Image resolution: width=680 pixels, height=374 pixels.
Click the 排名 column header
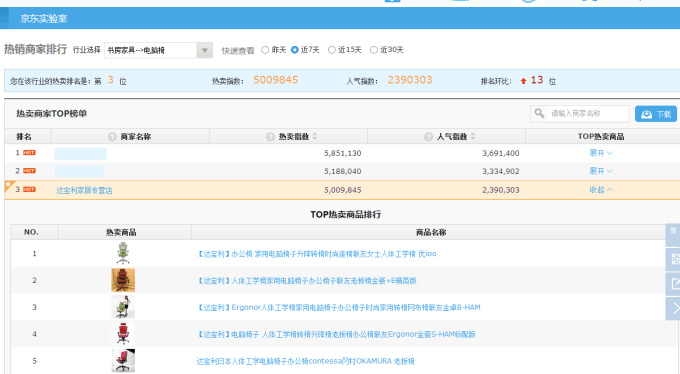[x=24, y=137]
